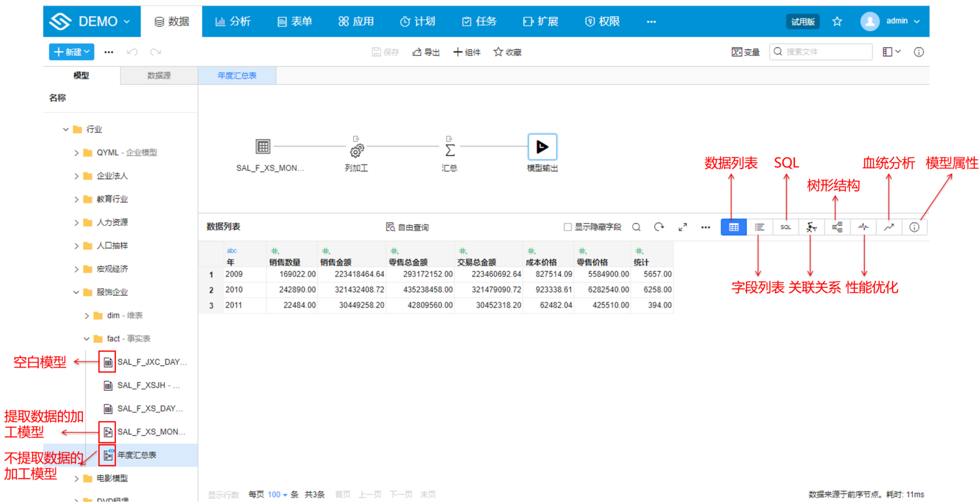The image size is (980, 502).
Task: Click the 自由查询 free query button
Action: 408,227
